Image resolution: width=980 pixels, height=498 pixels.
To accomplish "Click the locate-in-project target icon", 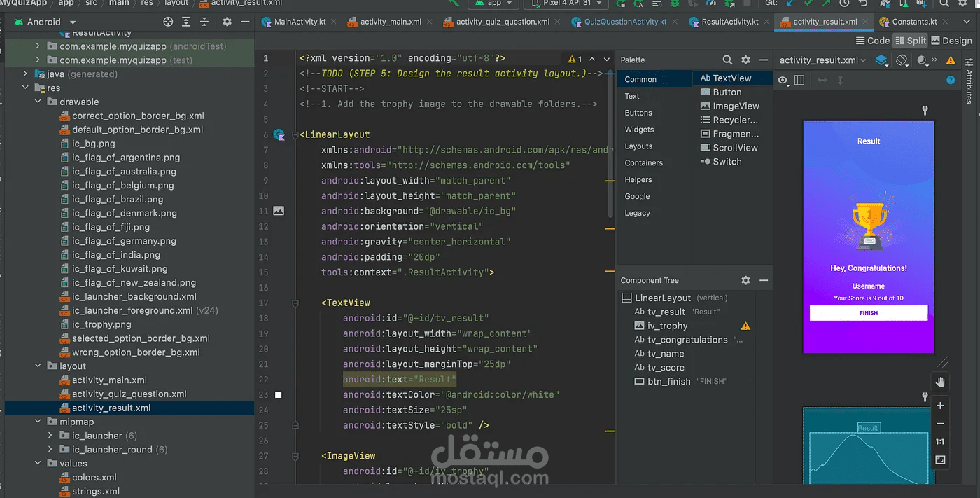I will [168, 22].
